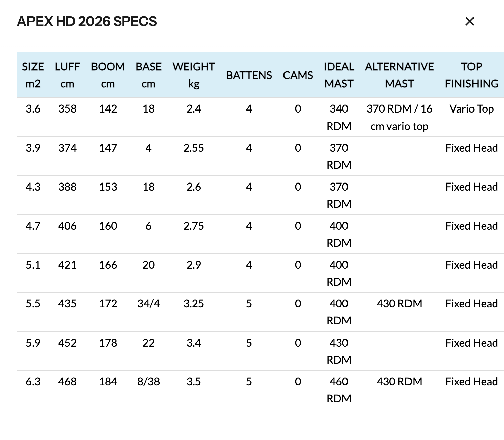Click the 3.6 size row label
This screenshot has width=504, height=440.
33,109
